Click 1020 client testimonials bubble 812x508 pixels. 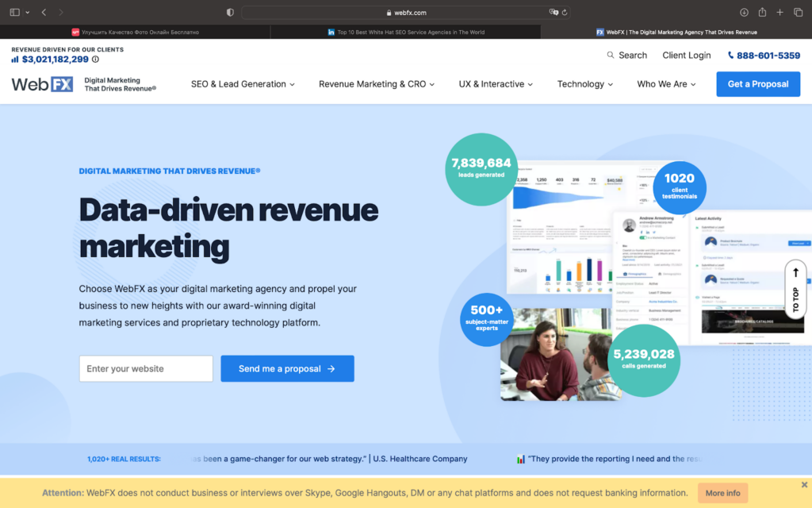click(680, 187)
